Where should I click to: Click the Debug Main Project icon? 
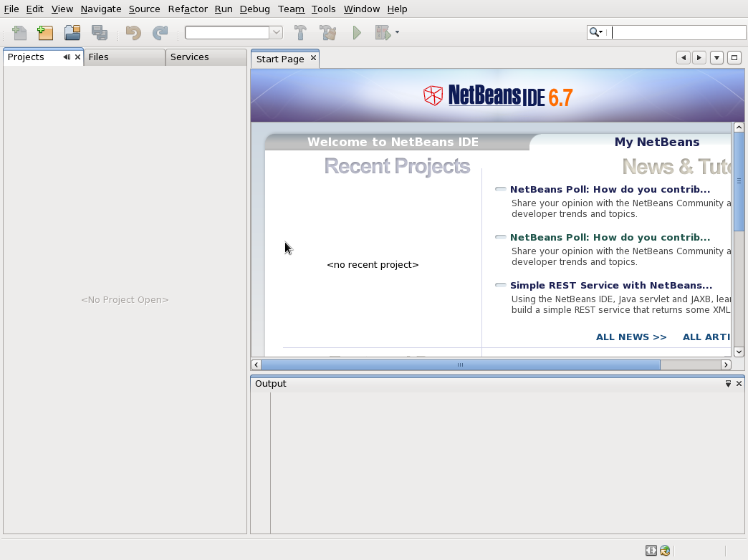383,32
